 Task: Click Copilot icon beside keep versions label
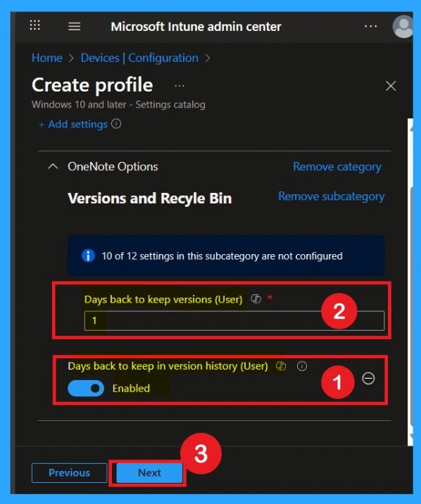[256, 298]
